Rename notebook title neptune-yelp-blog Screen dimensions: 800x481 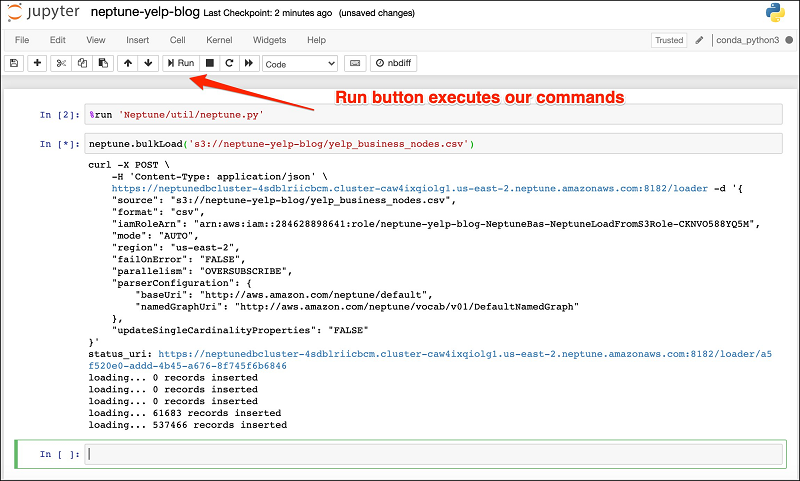[x=145, y=12]
